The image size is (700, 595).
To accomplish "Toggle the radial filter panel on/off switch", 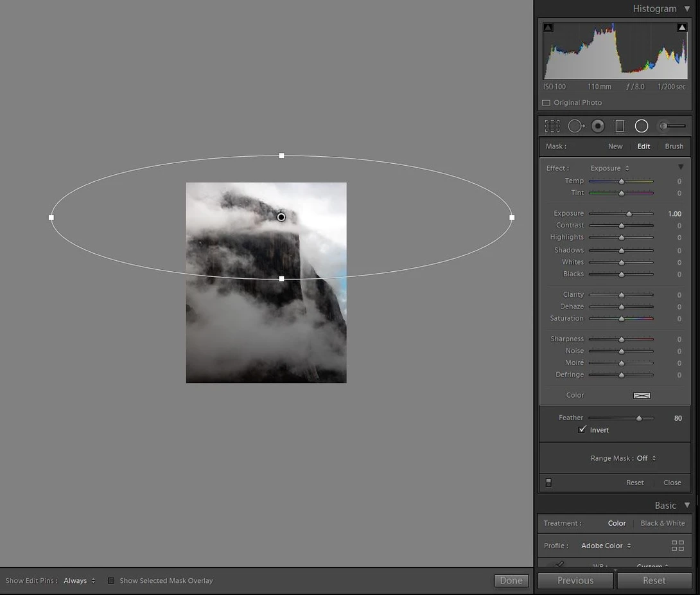I will point(548,483).
